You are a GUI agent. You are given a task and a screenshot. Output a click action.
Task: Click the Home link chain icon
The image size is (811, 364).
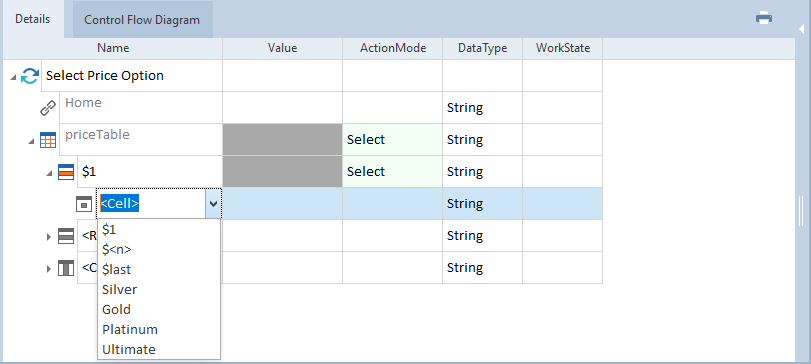(x=48, y=108)
